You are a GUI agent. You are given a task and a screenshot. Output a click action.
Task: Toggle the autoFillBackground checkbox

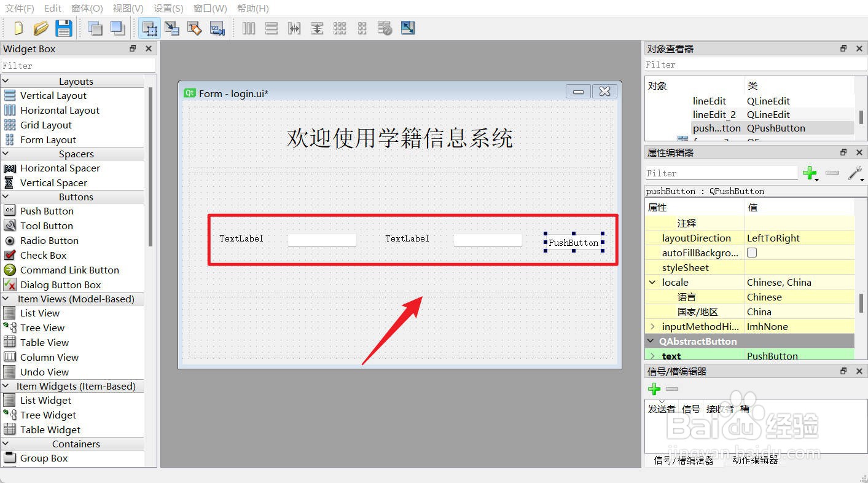(x=752, y=253)
